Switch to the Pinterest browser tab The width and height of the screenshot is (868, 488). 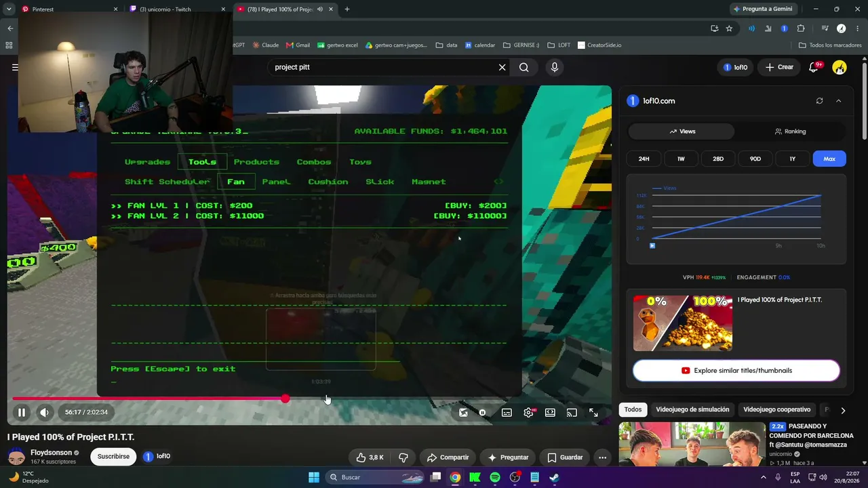tap(66, 9)
